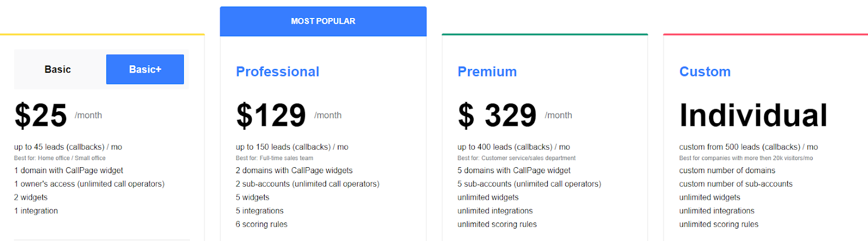
Task: Click '6 scoring rules' feature line
Action: coord(261,224)
